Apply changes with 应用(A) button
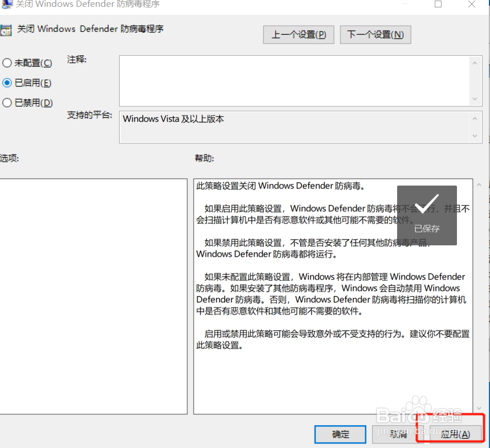 [x=455, y=434]
